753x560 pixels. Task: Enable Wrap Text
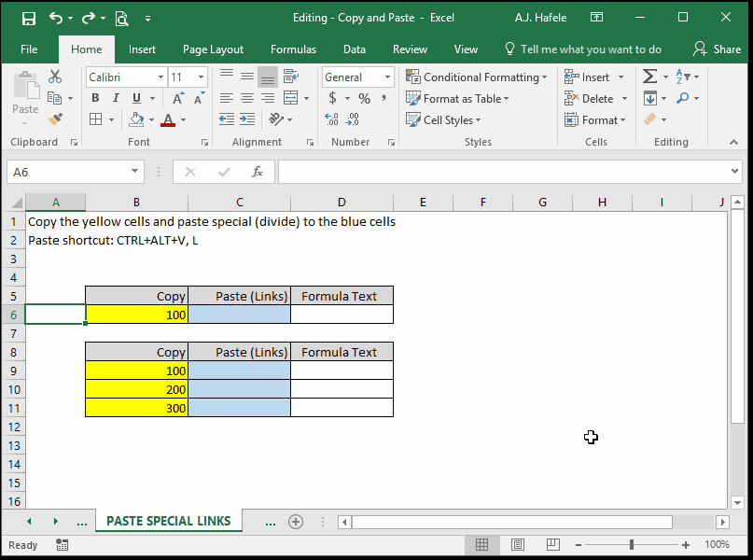tap(290, 77)
